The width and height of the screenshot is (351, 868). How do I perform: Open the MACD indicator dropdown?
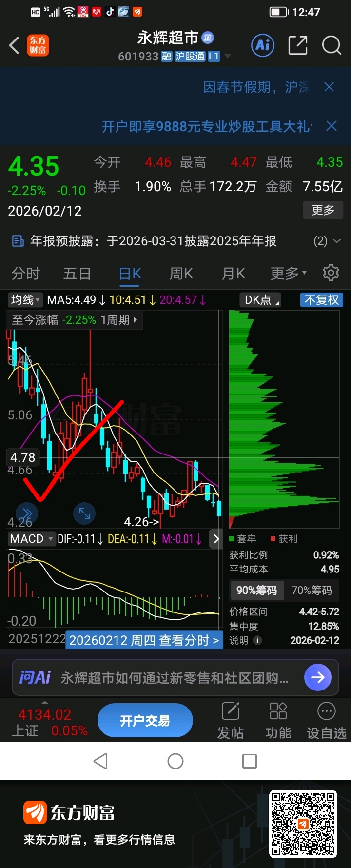click(x=32, y=539)
